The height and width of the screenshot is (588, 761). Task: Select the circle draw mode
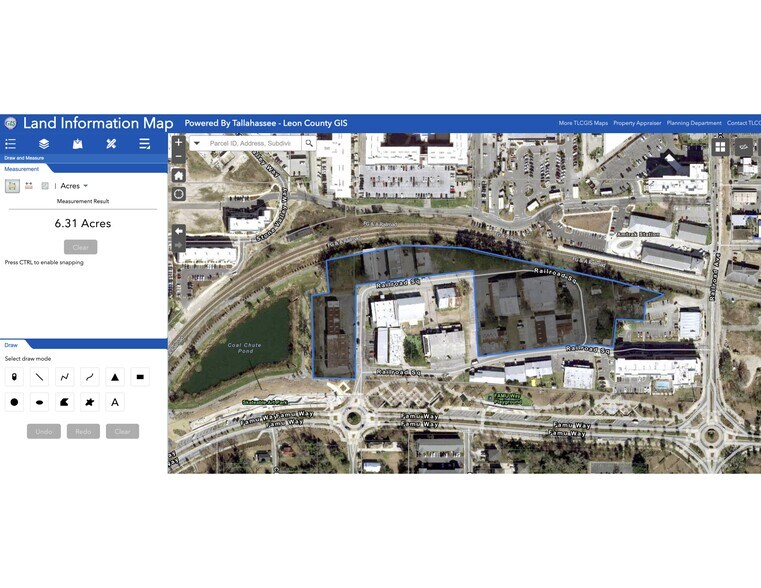point(14,402)
